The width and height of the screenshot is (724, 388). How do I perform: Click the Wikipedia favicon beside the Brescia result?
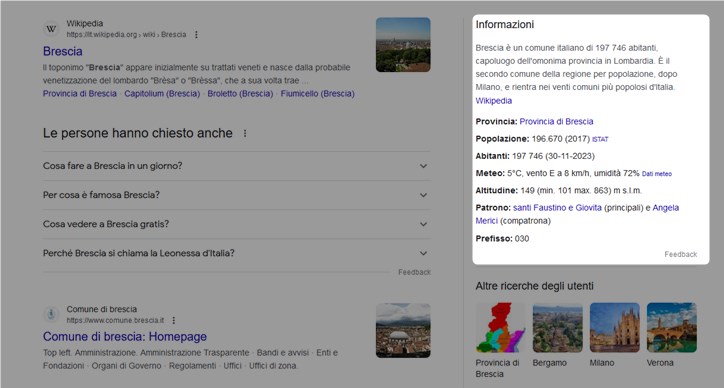point(51,29)
